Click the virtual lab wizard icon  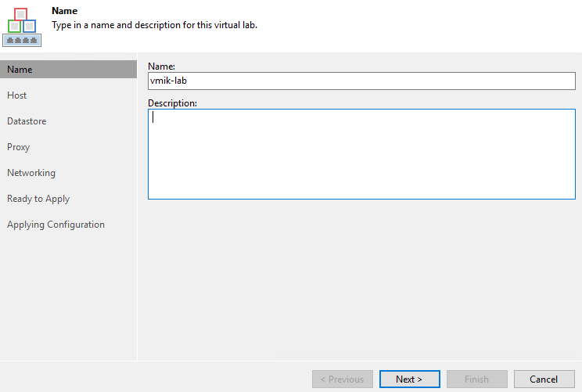point(22,27)
